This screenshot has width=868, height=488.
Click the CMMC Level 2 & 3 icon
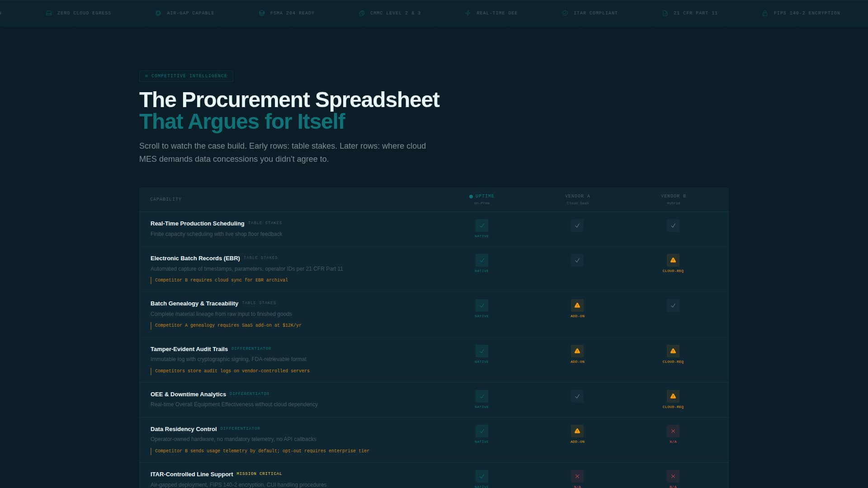(362, 13)
